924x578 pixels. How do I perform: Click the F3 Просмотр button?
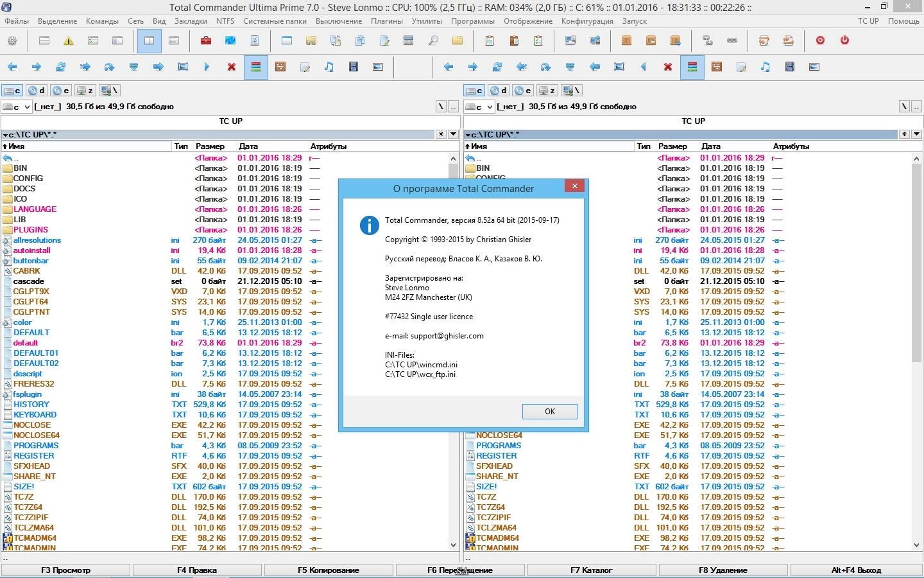[x=66, y=570]
